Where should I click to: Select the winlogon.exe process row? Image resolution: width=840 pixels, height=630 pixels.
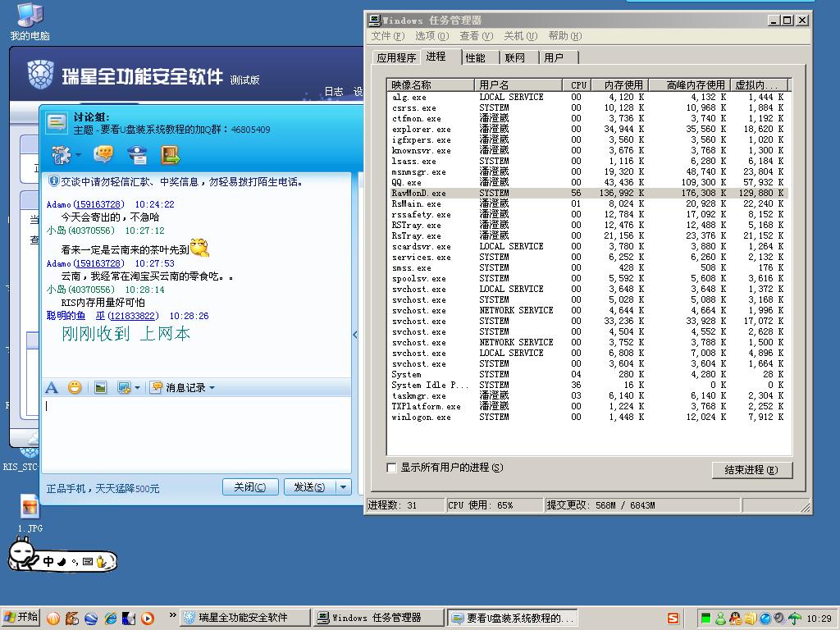pyautogui.click(x=587, y=417)
